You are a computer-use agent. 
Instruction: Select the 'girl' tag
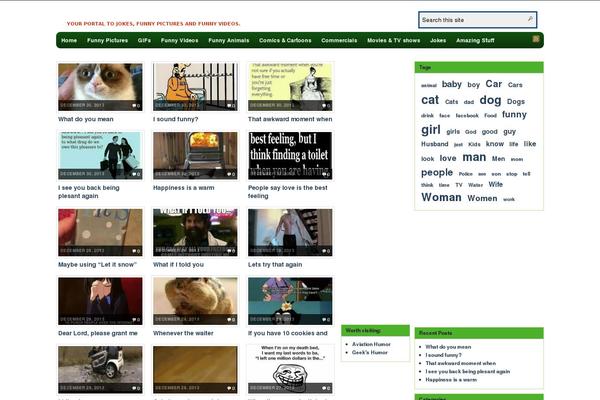pyautogui.click(x=431, y=130)
